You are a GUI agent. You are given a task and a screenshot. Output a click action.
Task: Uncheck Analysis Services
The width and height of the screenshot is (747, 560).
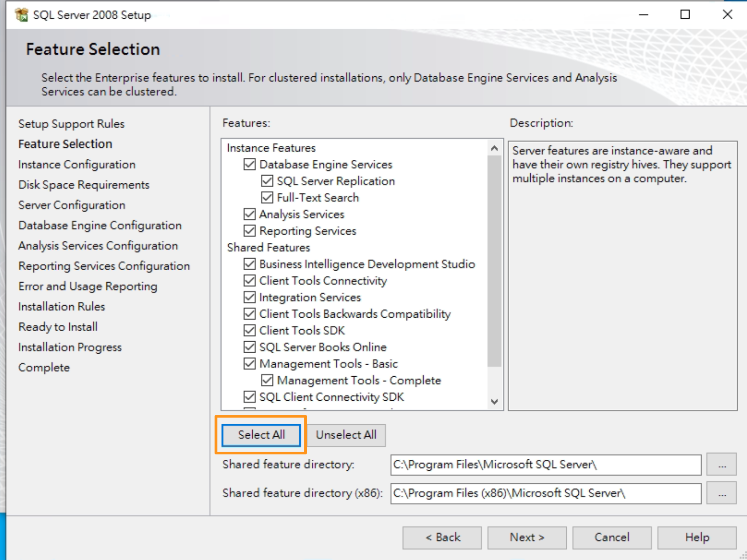pos(249,214)
